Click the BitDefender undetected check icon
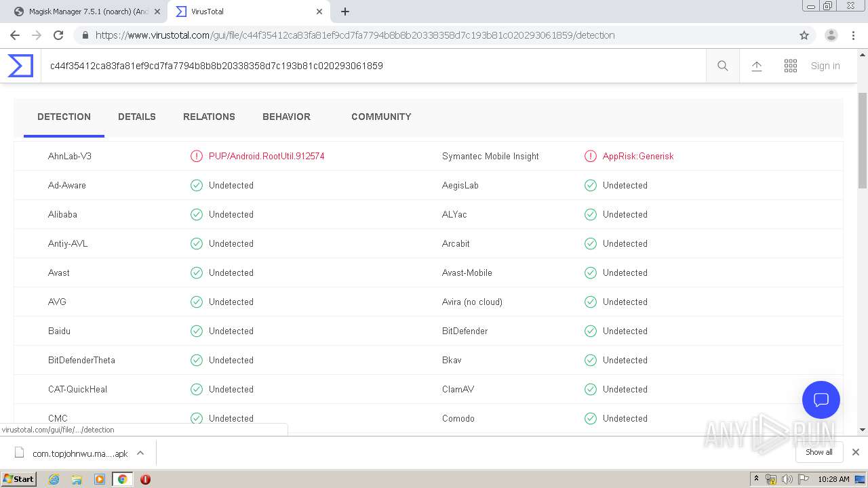868x488 pixels. coord(591,331)
